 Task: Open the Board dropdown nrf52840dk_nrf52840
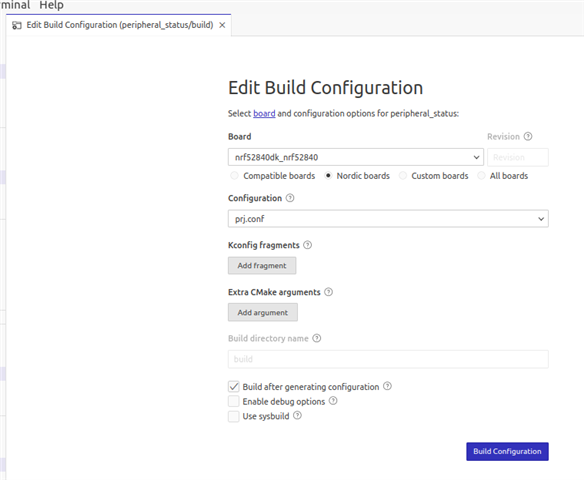356,157
